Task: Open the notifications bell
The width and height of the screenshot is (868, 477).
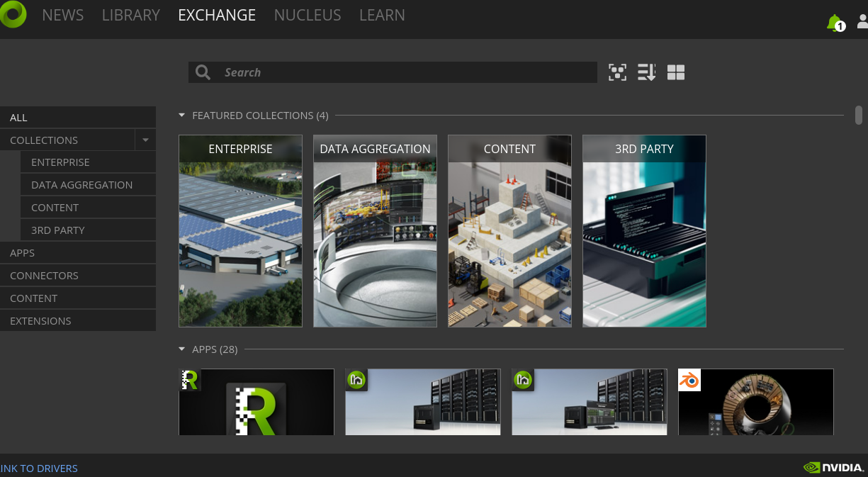Action: click(835, 23)
